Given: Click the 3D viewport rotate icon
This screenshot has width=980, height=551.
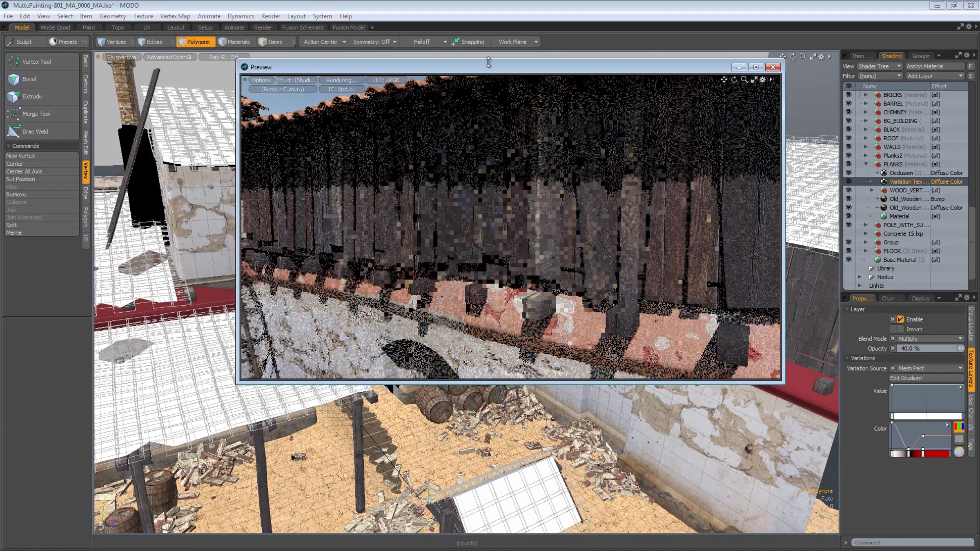Looking at the screenshot, I should (793, 57).
